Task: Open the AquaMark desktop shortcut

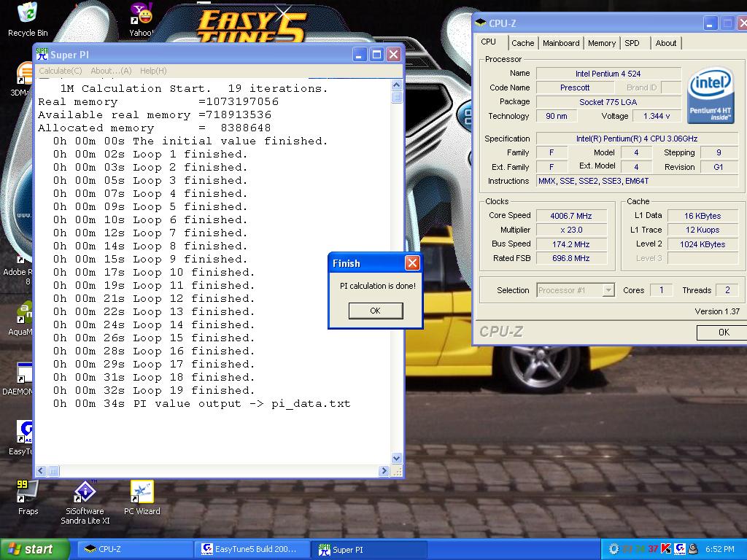Action: (x=22, y=318)
